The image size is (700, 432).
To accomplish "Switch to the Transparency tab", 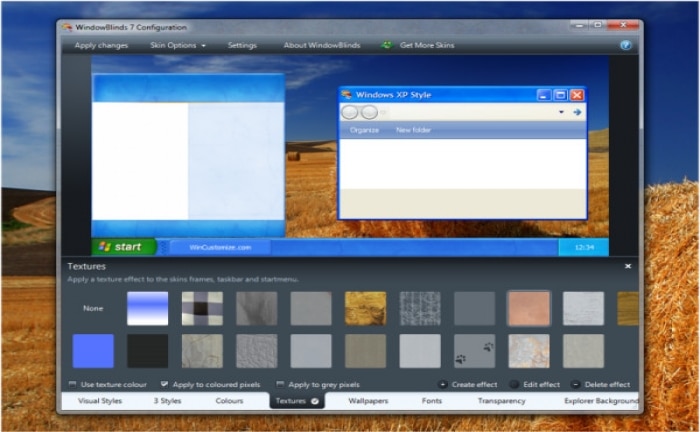I will point(501,401).
